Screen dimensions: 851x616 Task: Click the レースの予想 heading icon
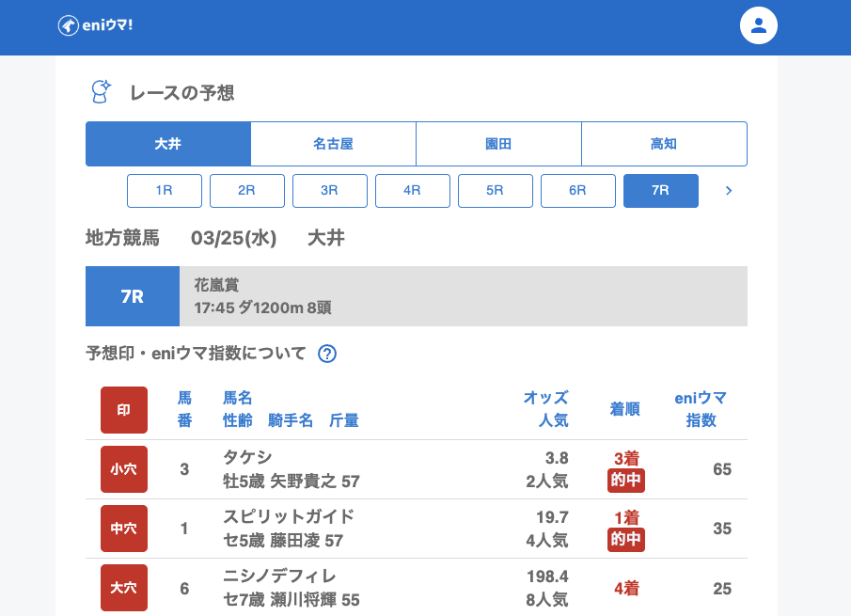[x=100, y=92]
